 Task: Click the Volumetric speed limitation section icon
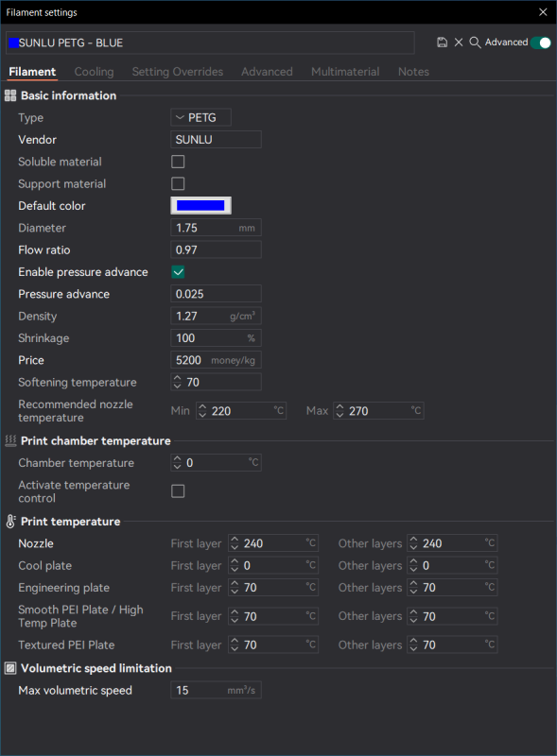(x=10, y=668)
